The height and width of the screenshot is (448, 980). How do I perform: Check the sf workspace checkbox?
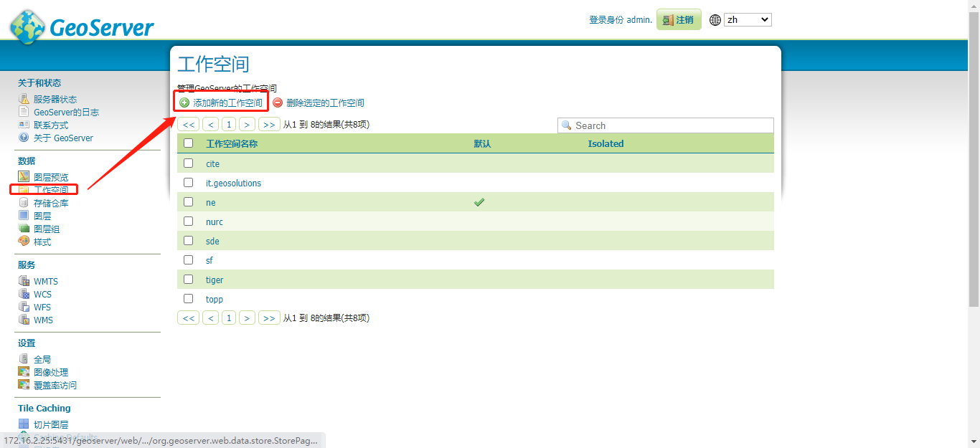[x=189, y=260]
